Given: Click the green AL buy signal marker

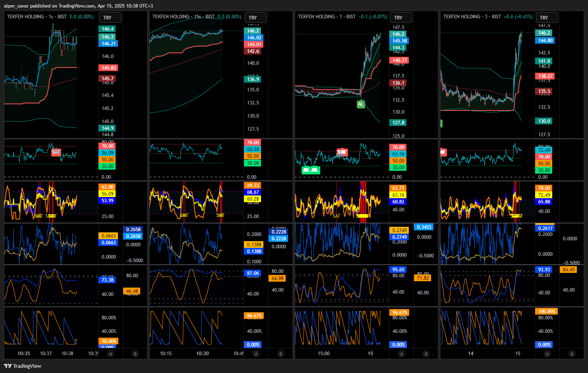Looking at the screenshot, I should click(360, 104).
